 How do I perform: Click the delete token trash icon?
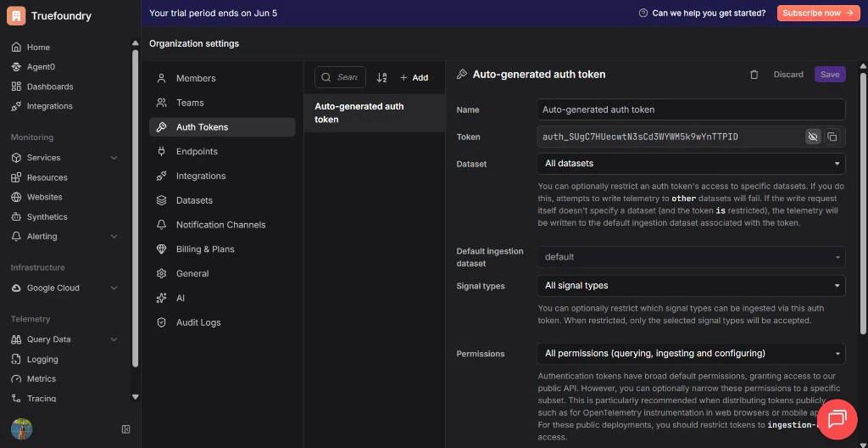pos(754,75)
